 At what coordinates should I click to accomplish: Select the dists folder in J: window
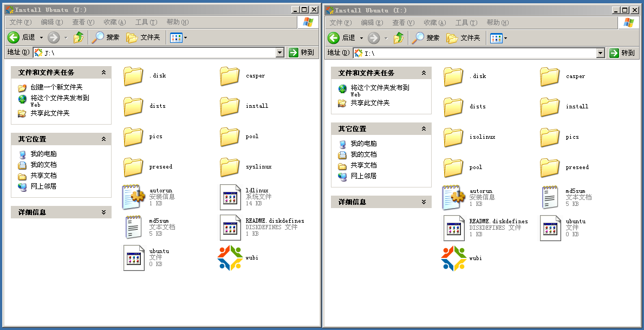click(x=145, y=106)
